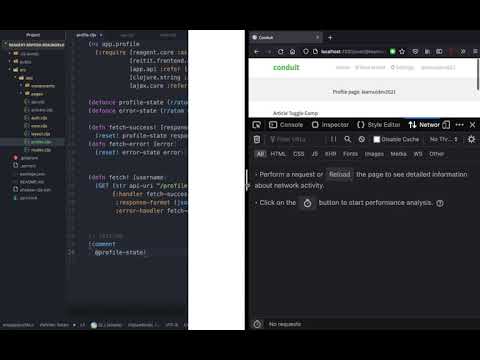The image size is (480, 360).
Task: Activate the pick element tool in DevTools
Action: (257, 125)
